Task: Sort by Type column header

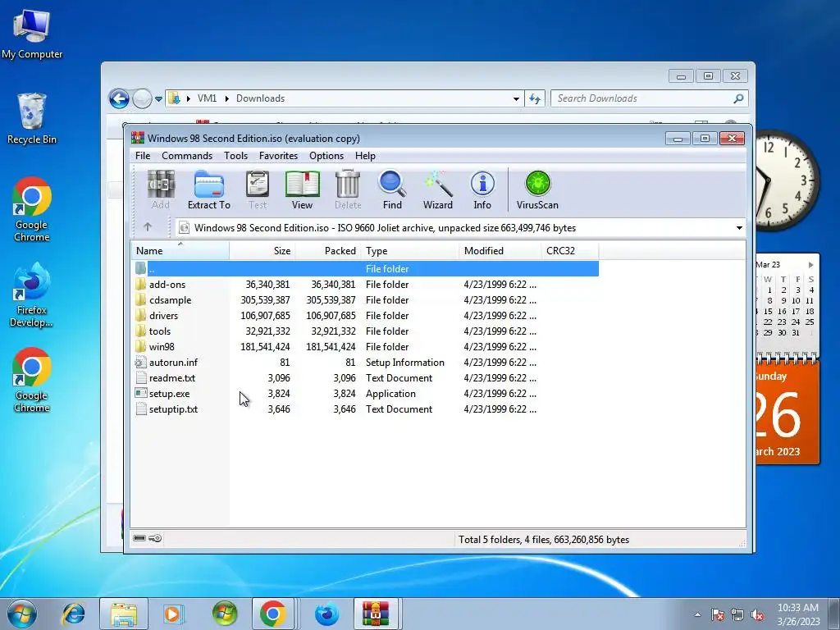Action: (x=410, y=251)
